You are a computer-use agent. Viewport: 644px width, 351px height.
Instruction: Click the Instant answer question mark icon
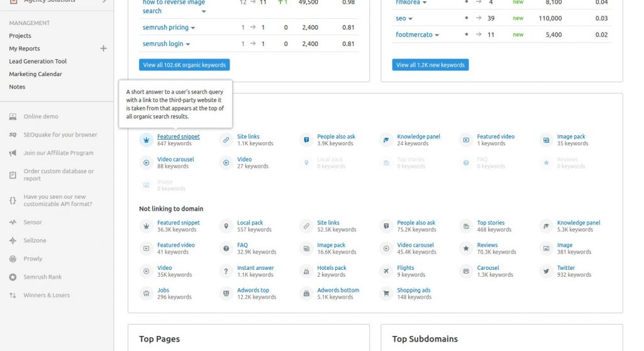(226, 271)
